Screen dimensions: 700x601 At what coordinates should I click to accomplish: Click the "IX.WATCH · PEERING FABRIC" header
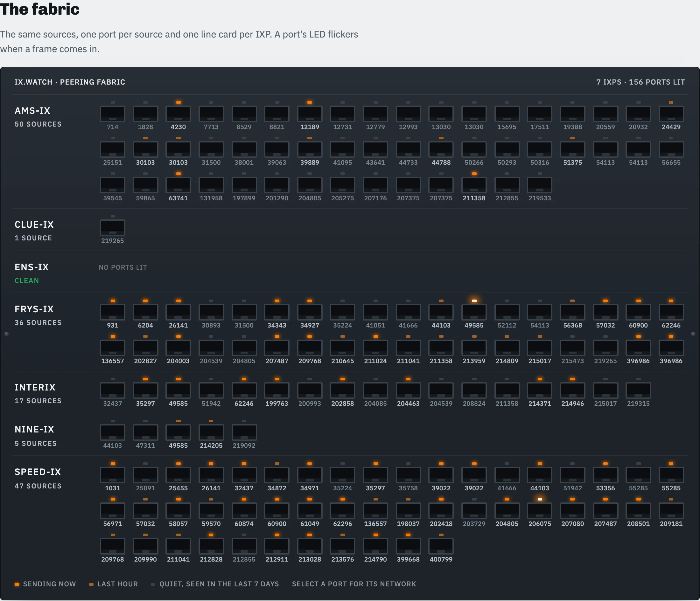(70, 82)
